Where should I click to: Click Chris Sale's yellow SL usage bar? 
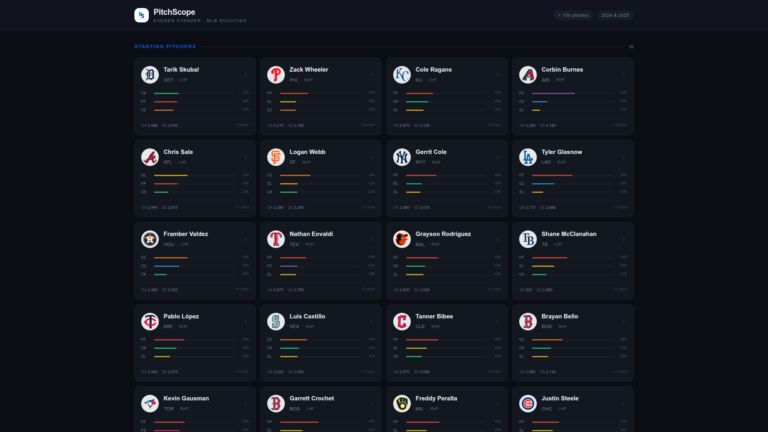pos(170,175)
